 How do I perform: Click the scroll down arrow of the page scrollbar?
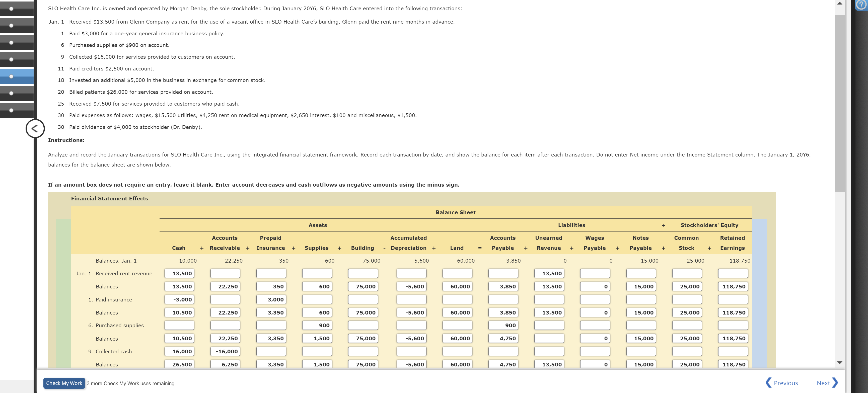click(840, 362)
